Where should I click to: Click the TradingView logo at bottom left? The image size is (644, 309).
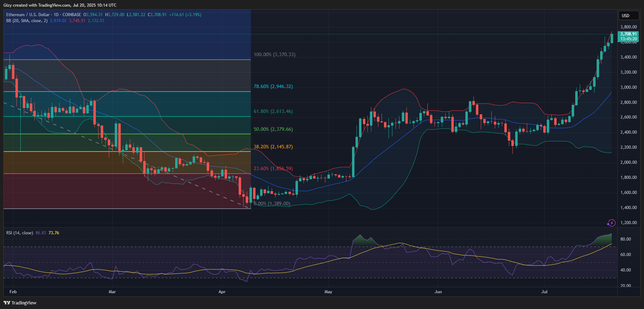(20, 303)
